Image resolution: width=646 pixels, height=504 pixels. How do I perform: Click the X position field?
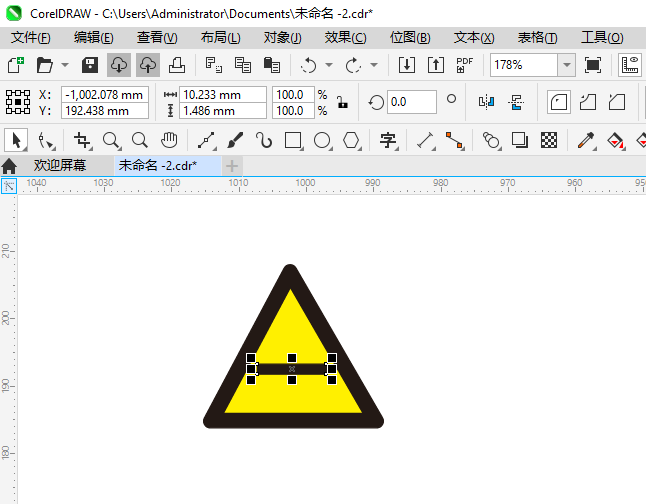click(x=105, y=95)
